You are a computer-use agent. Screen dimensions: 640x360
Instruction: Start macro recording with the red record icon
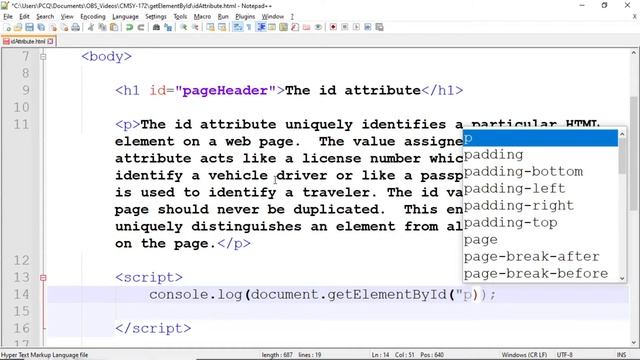tap(333, 27)
